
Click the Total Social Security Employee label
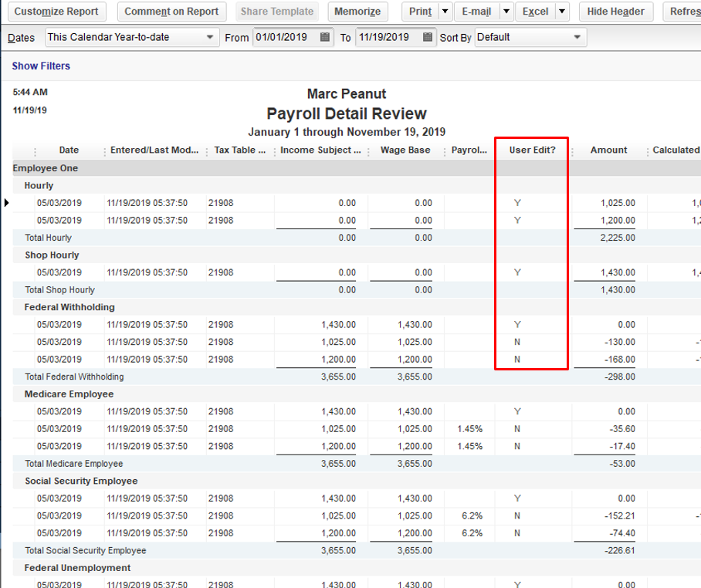(x=86, y=550)
